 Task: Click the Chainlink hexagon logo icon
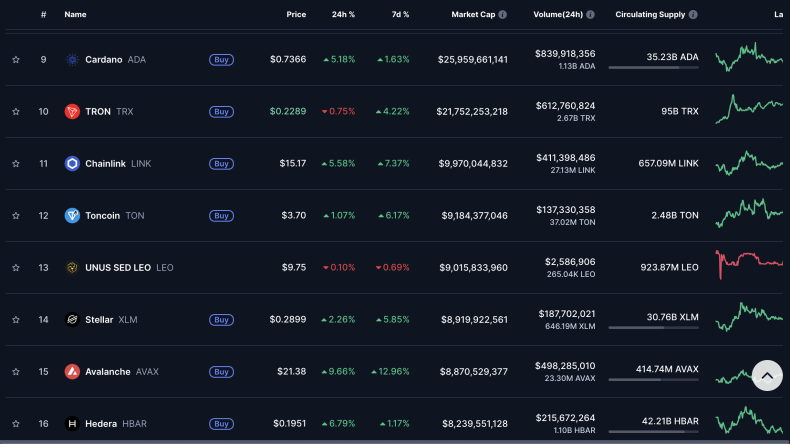coord(72,163)
